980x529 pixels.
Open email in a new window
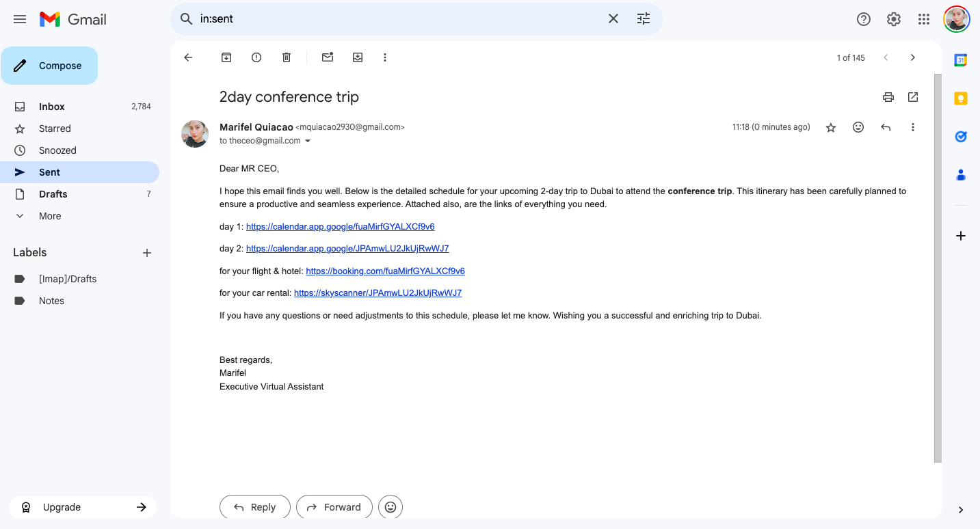click(913, 97)
